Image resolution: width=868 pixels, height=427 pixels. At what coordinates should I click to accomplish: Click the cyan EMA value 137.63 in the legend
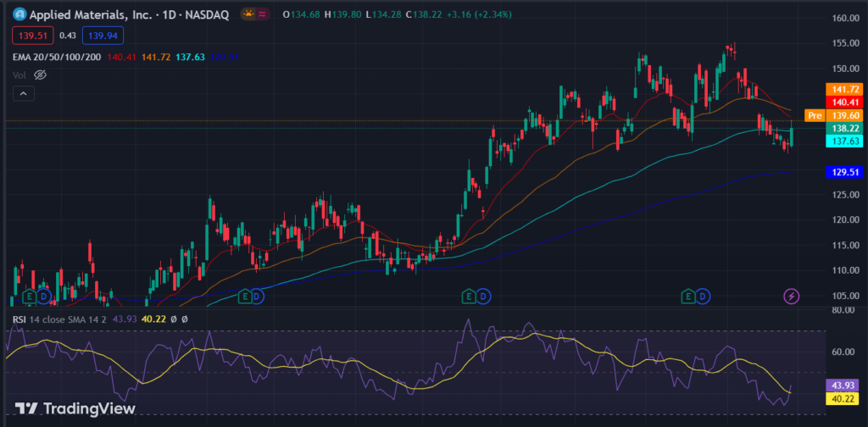(x=190, y=57)
